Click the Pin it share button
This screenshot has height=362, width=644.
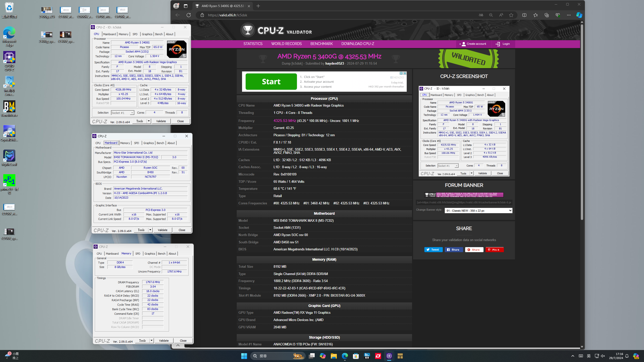494,250
